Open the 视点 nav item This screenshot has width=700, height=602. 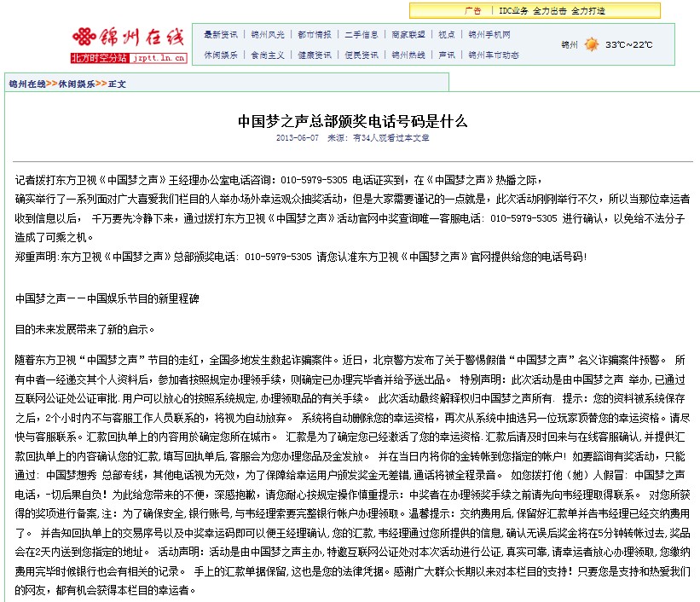[x=447, y=35]
